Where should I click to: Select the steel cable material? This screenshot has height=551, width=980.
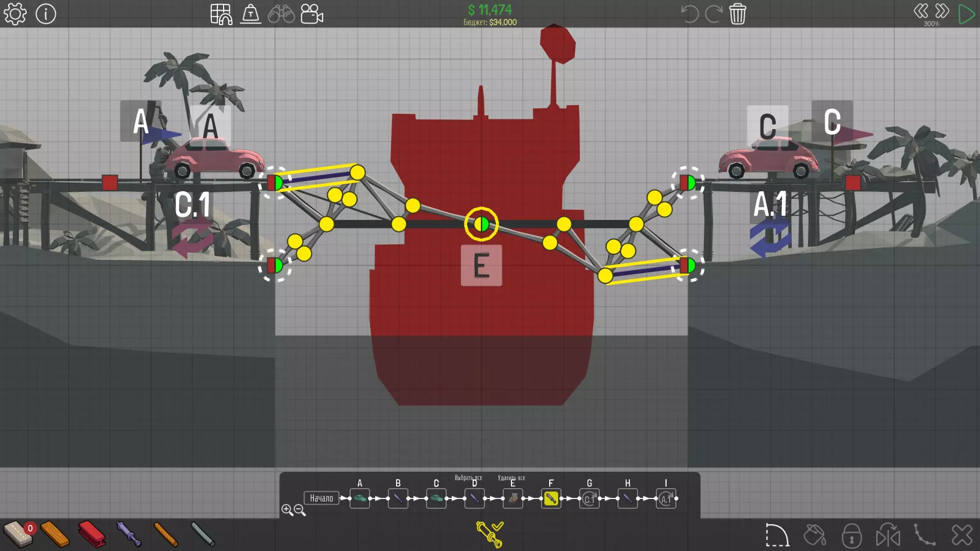pos(203,534)
